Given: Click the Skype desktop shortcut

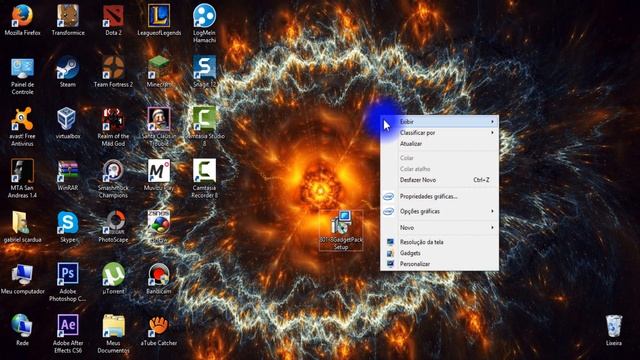Looking at the screenshot, I should tap(68, 223).
